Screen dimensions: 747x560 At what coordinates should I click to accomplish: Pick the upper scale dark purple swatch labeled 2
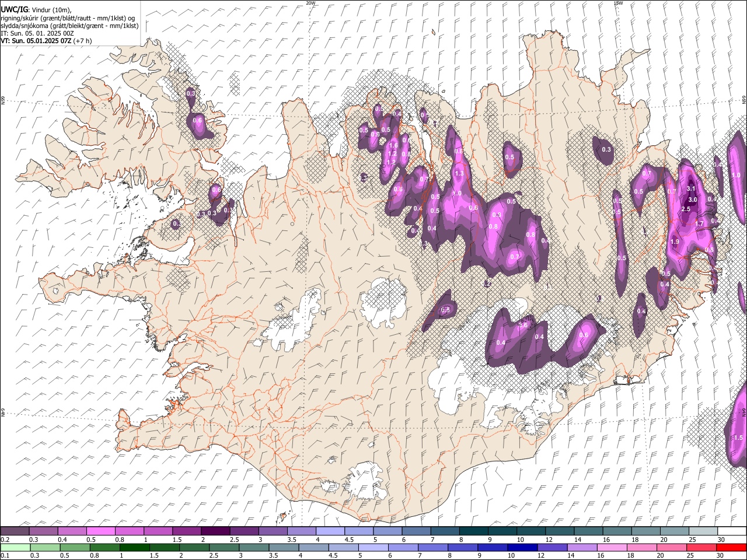click(215, 531)
